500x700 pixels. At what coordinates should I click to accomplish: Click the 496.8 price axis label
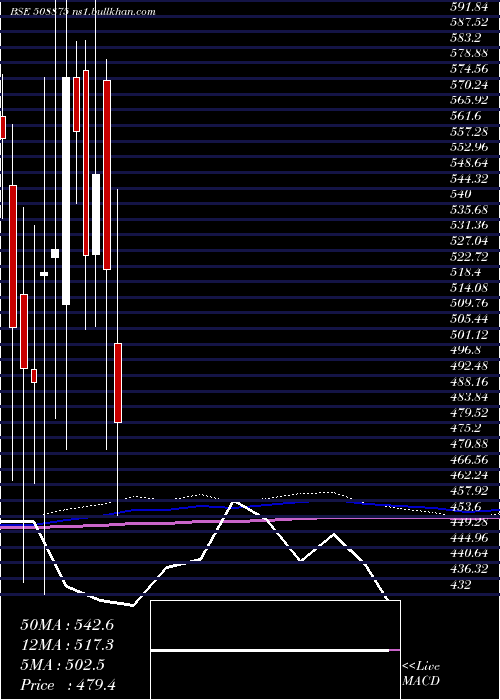[466, 350]
